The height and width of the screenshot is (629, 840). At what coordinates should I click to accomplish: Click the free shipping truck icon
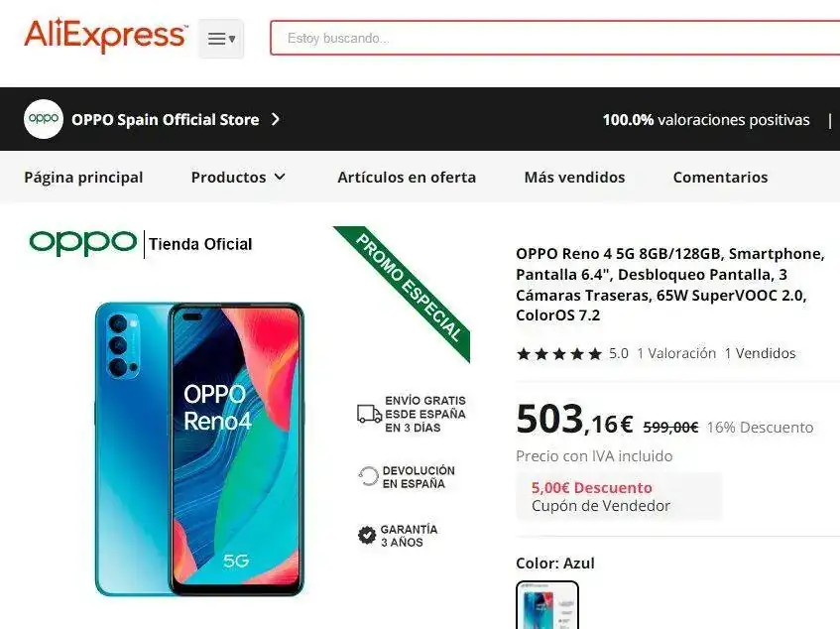pos(369,414)
